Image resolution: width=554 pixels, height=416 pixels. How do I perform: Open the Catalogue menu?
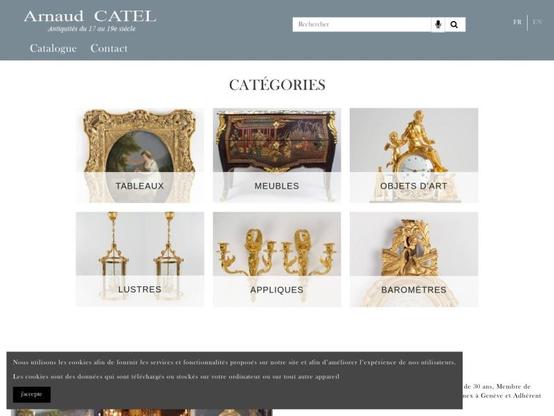point(53,48)
